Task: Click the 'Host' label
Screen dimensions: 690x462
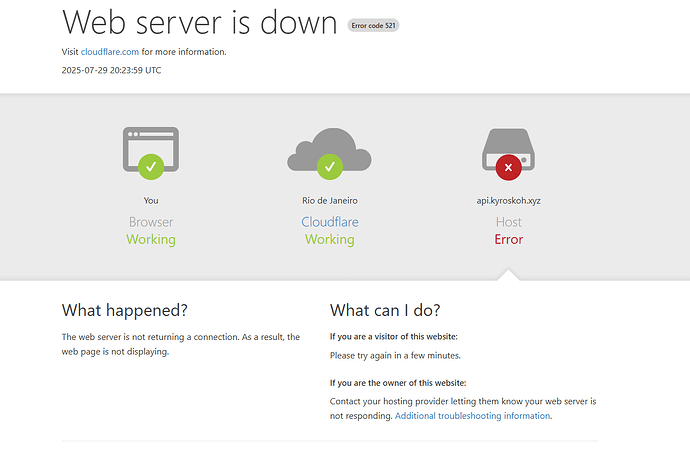Action: (508, 222)
